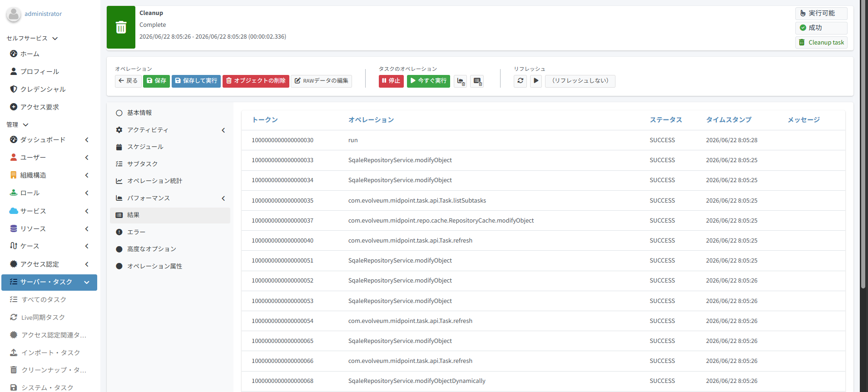The image size is (868, 392).
Task: Click the サービス cloud icon
Action: (14, 211)
